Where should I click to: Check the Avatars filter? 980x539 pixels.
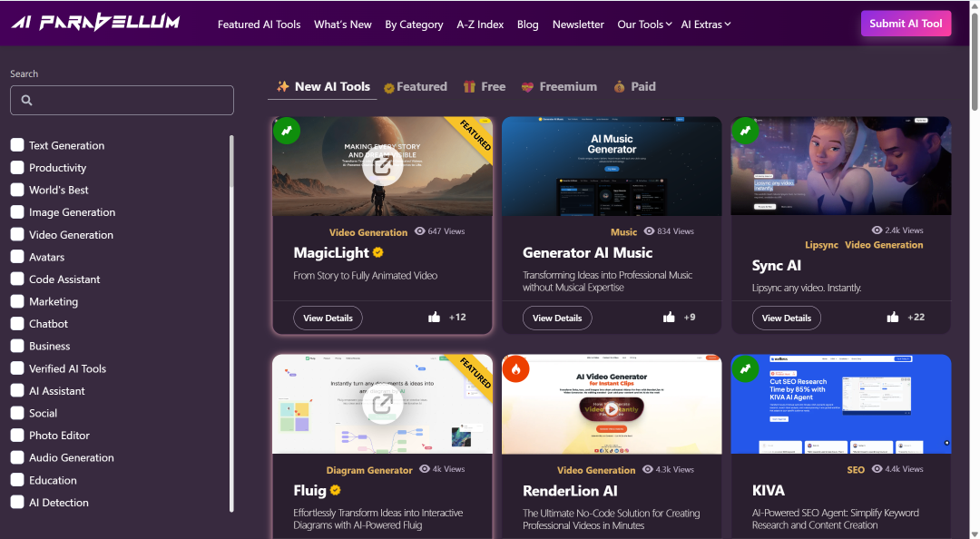click(17, 257)
